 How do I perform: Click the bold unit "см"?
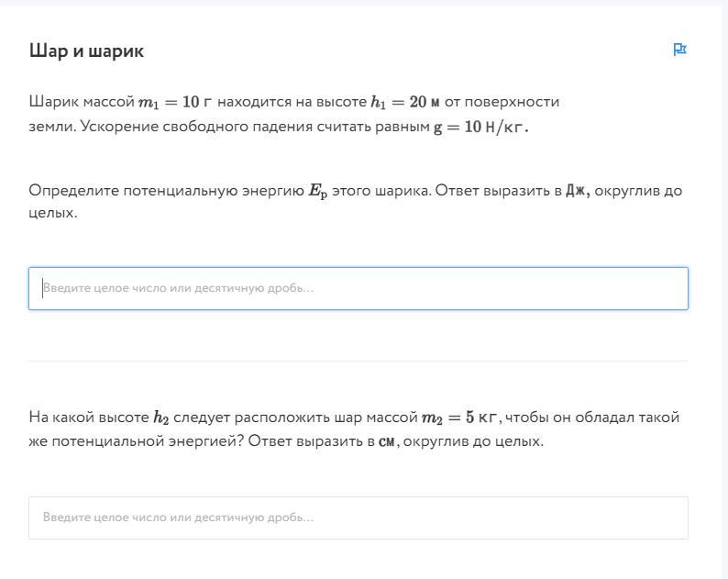click(388, 441)
